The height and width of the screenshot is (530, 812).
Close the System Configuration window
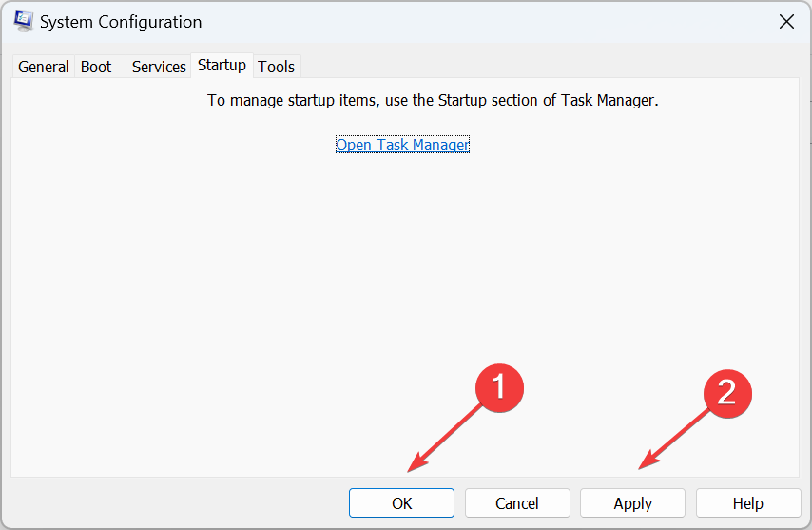tap(786, 22)
